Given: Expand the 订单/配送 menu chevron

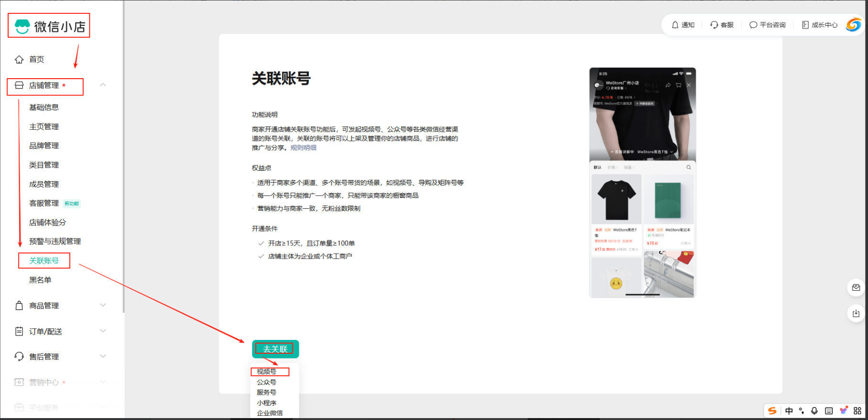Looking at the screenshot, I should [103, 331].
